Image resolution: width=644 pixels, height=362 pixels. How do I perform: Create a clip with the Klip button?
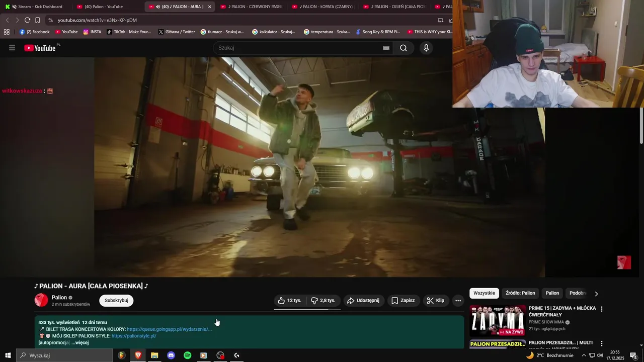pos(436,301)
